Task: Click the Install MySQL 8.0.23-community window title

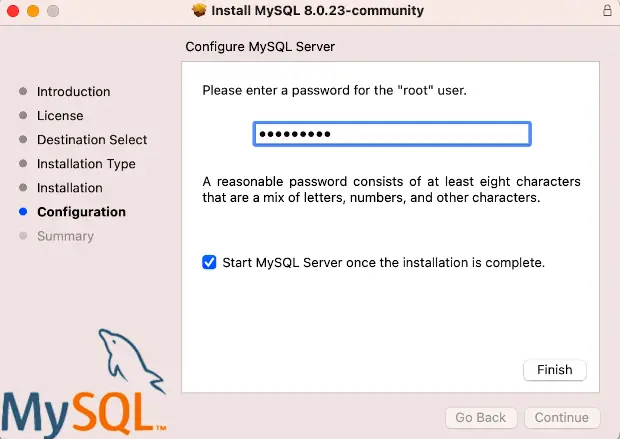Action: (x=320, y=11)
